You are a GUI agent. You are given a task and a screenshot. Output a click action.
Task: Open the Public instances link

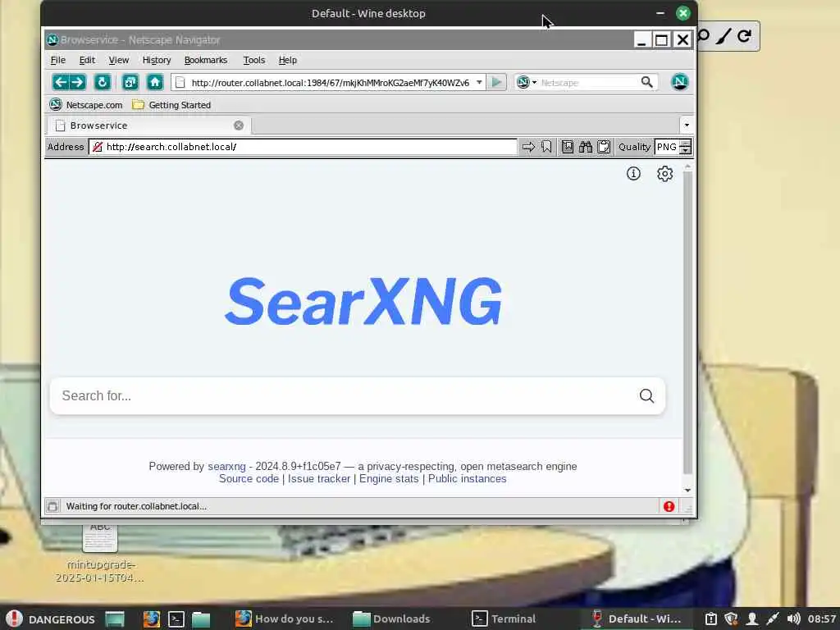[467, 479]
